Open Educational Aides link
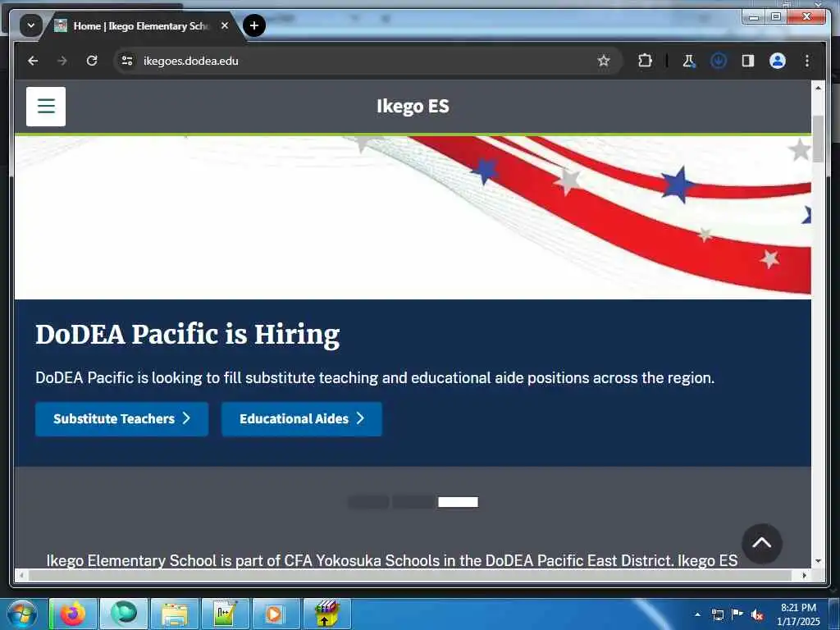840x630 pixels. (x=302, y=419)
